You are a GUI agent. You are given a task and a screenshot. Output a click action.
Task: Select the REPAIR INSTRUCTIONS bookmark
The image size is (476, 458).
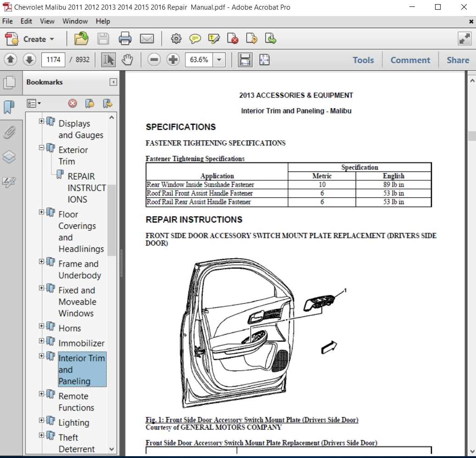coord(86,188)
